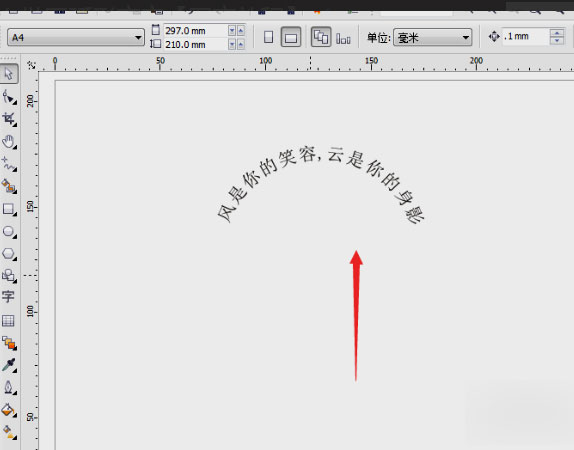Select the Freehand curve tool
This screenshot has height=450, width=574.
(9, 164)
